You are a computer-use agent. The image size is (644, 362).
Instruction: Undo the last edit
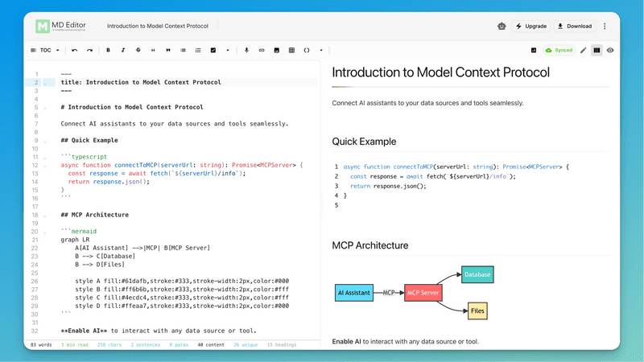tap(74, 50)
